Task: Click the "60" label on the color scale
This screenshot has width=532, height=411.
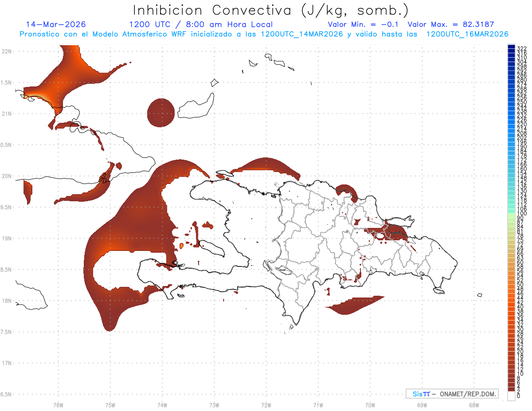Action: (520, 262)
